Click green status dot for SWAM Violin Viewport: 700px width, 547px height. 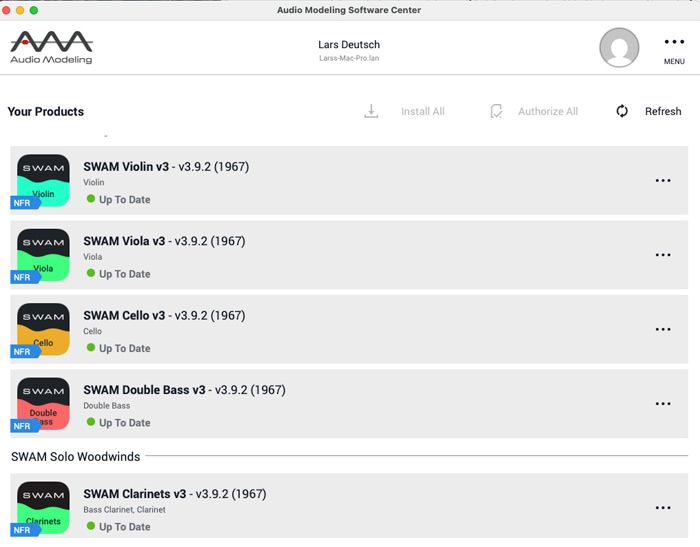click(91, 199)
